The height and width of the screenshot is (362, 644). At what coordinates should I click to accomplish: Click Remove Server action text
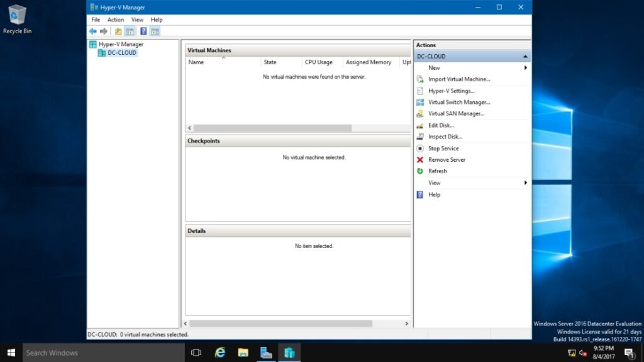point(447,160)
